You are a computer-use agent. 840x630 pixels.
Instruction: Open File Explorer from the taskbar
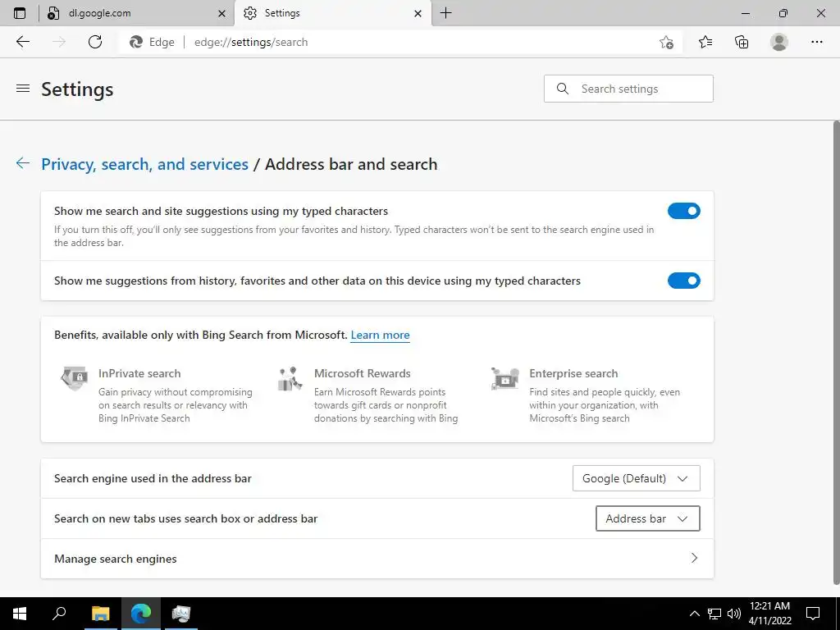point(100,614)
